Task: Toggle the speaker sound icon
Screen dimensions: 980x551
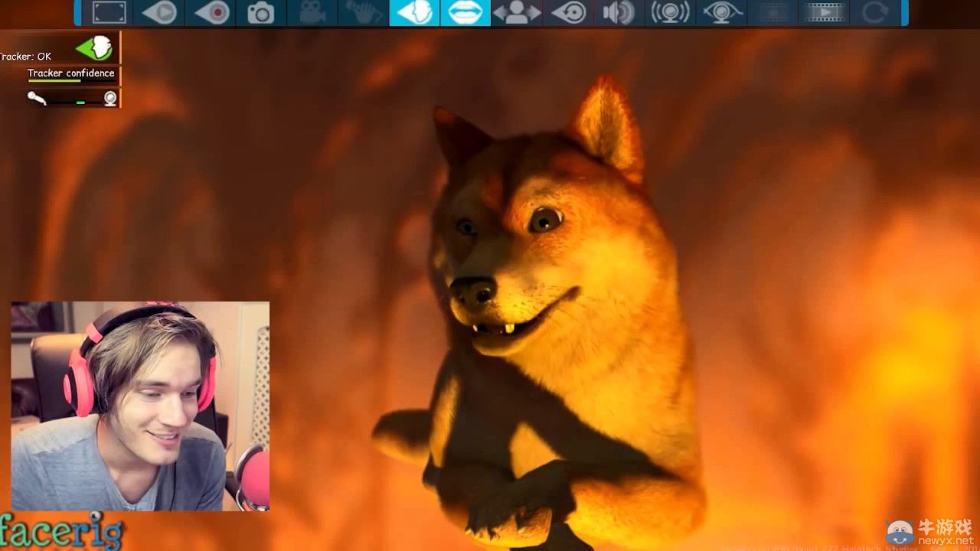Action: pos(619,12)
